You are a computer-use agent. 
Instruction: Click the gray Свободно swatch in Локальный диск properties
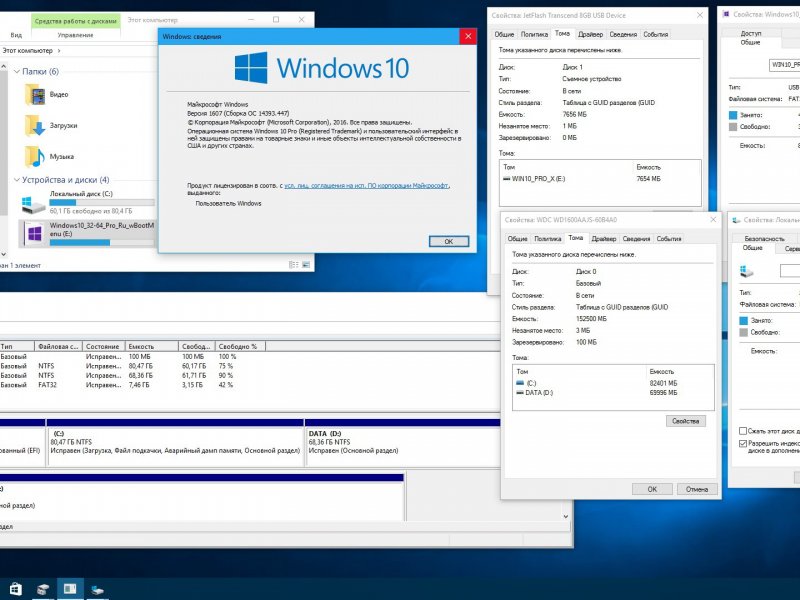pos(743,333)
